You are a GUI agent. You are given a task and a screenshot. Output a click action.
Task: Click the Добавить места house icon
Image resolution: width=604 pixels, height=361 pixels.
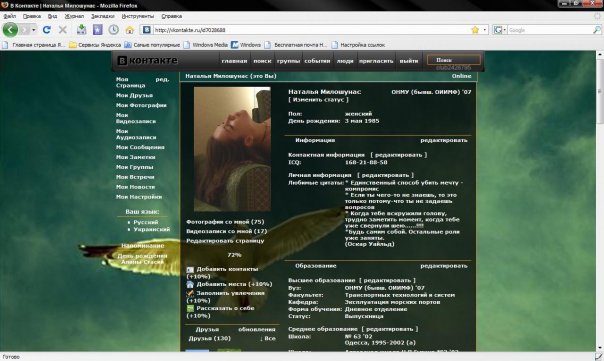coord(190,284)
